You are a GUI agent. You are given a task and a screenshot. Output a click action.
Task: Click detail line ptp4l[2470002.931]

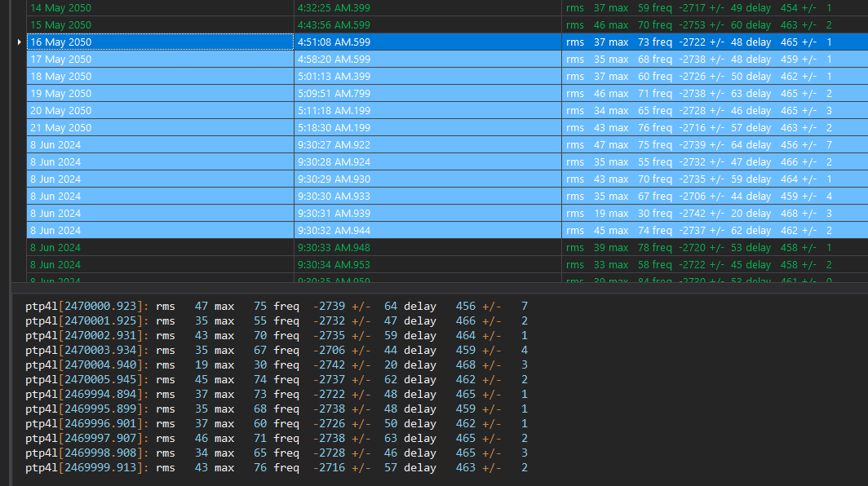click(x=277, y=335)
